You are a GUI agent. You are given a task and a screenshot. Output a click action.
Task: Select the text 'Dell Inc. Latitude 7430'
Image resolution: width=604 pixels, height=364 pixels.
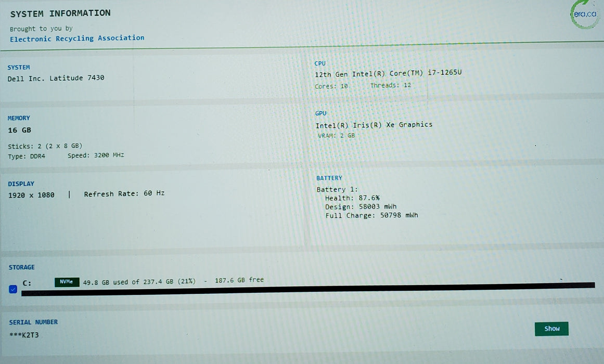56,78
